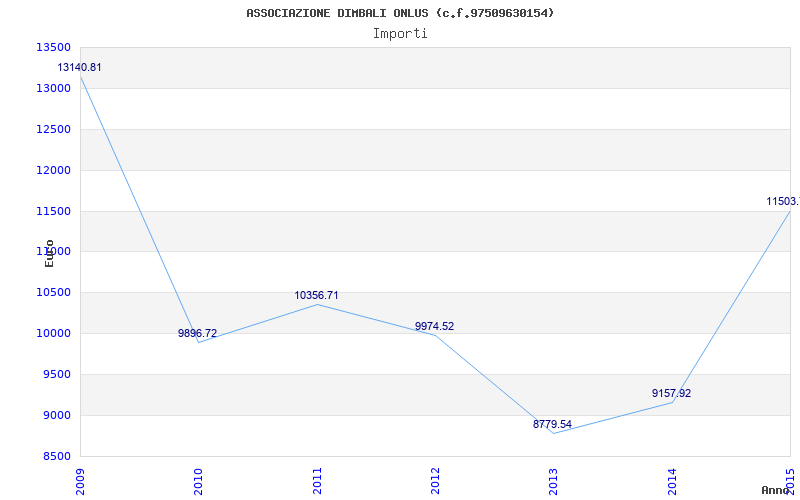
Task: Click the 12000 y-axis tick label
Action: coord(53,170)
